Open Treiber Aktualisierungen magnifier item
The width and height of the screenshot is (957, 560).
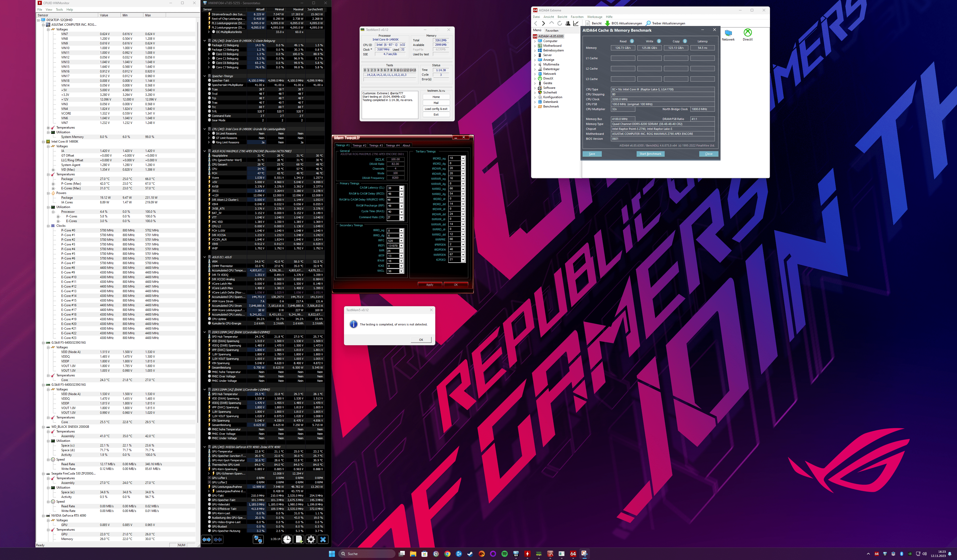(665, 23)
